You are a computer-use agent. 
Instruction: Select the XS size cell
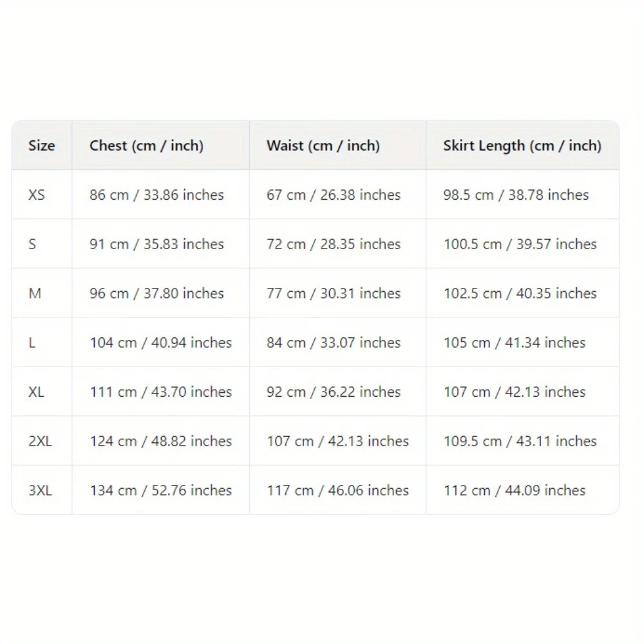coord(37,194)
